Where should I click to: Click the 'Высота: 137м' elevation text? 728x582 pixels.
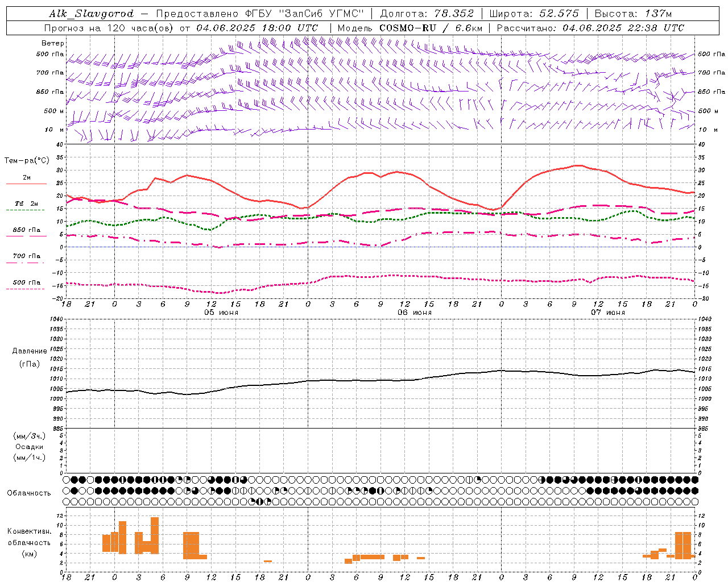634,14
